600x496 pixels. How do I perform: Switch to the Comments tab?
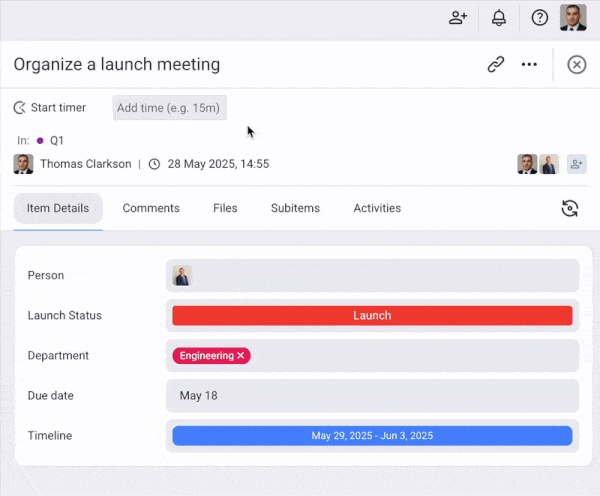(151, 208)
